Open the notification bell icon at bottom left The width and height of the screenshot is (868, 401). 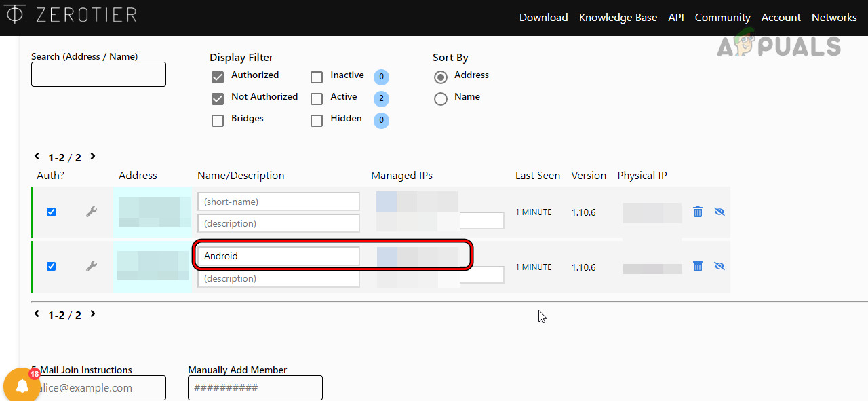21,385
